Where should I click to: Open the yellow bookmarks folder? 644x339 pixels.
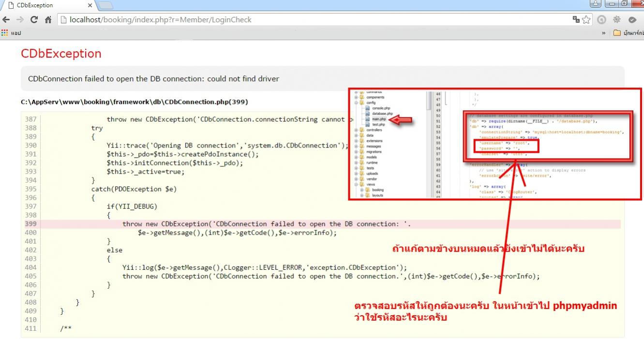pos(629,33)
